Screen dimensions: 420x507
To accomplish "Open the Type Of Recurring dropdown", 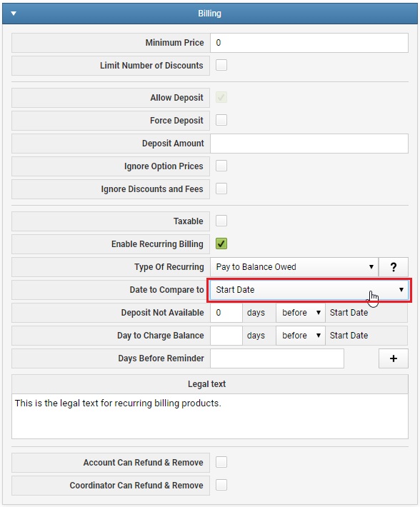I will point(294,267).
